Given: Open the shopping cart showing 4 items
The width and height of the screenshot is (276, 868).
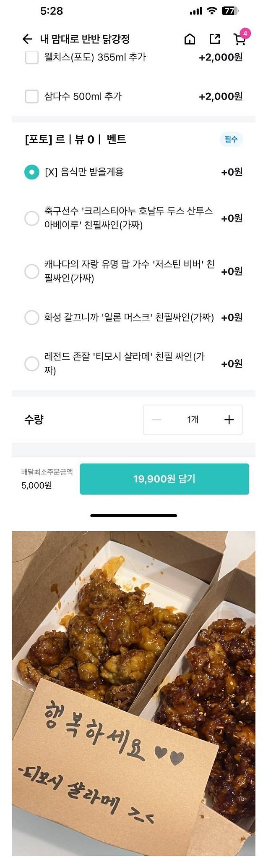Looking at the screenshot, I should click(239, 39).
